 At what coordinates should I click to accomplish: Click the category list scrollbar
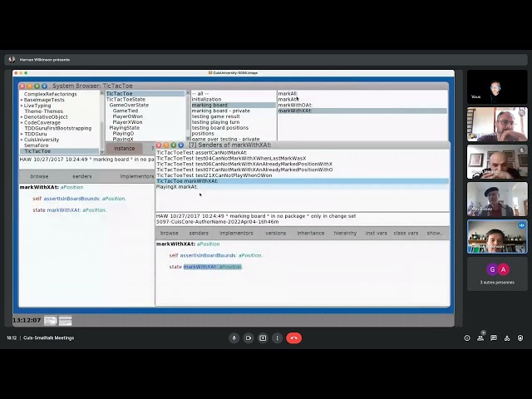pyautogui.click(x=102, y=121)
